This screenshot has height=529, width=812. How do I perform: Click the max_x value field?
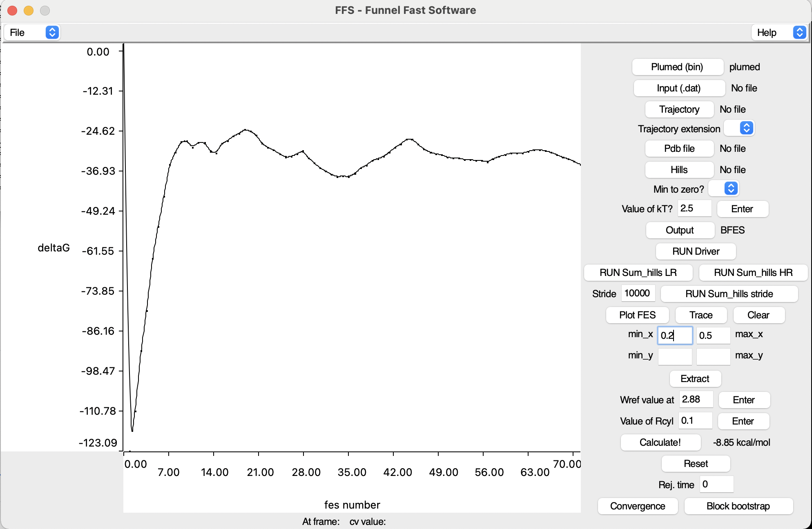[x=712, y=336]
